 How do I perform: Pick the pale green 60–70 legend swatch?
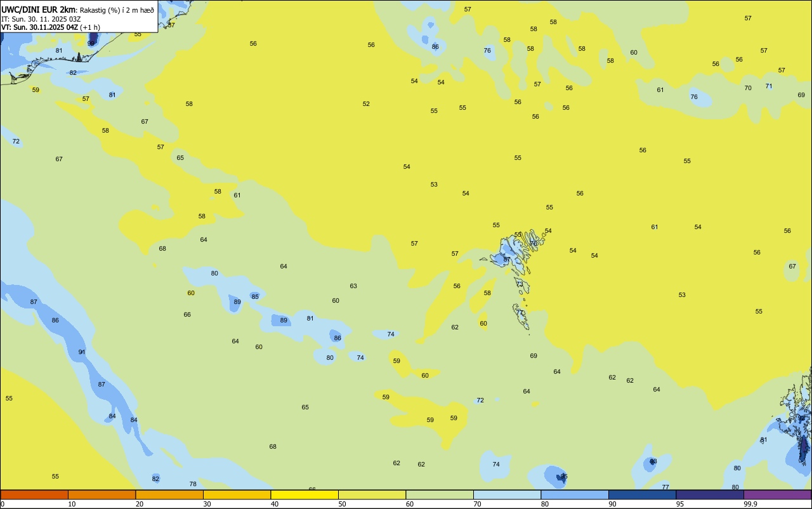[440, 494]
